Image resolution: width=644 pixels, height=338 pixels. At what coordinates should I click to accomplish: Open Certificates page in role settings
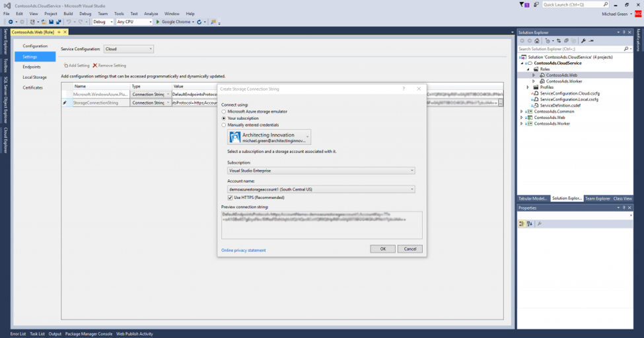[x=33, y=87]
